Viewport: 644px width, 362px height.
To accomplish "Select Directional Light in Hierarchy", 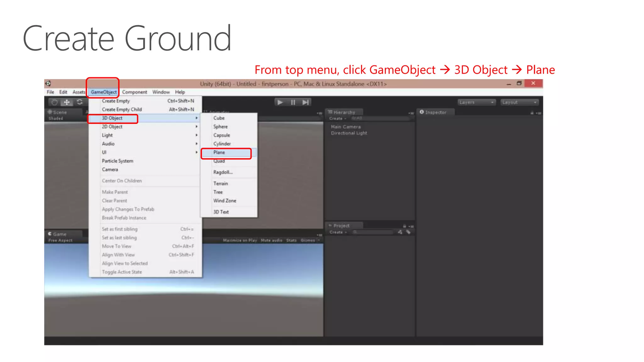I will (x=349, y=133).
